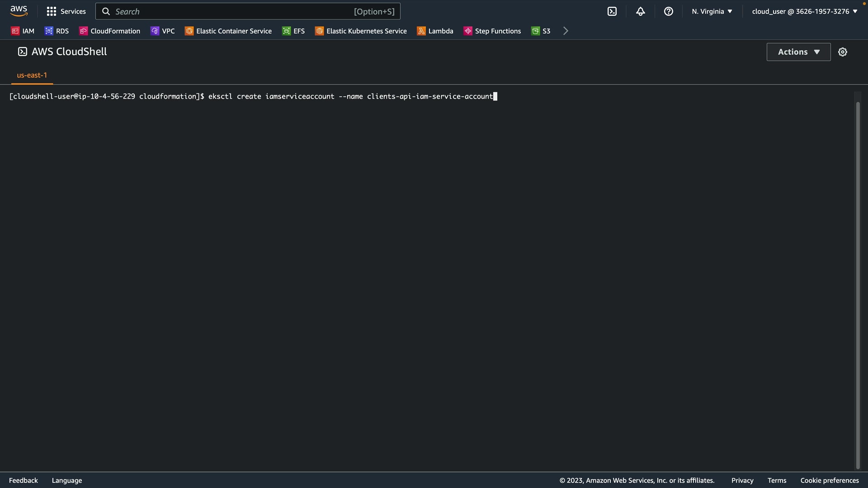Open the Step Functions shortcut

point(492,31)
